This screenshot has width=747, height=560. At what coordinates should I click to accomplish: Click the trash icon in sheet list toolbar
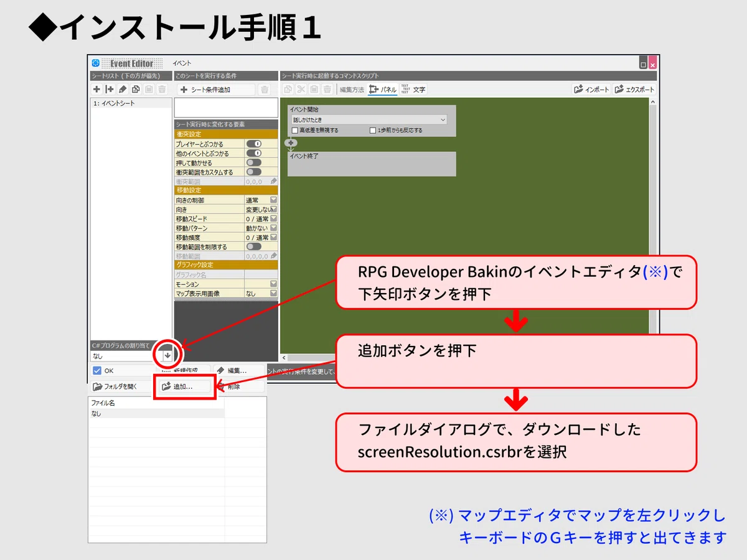point(162,90)
